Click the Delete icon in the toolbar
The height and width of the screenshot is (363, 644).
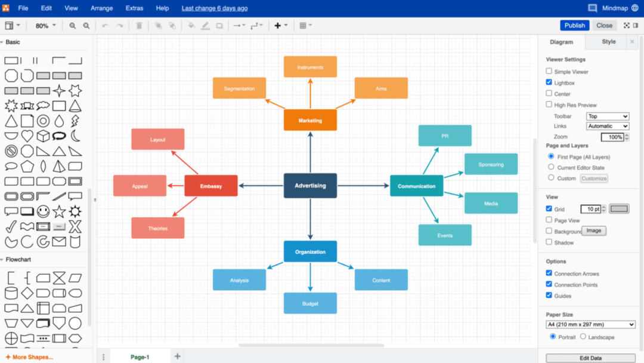139,26
